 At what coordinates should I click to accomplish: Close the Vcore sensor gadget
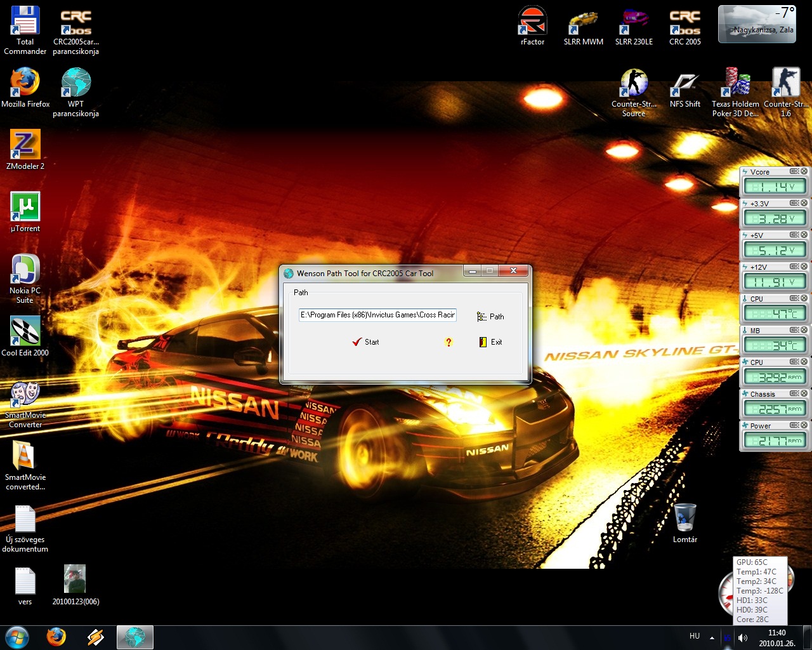(x=804, y=171)
